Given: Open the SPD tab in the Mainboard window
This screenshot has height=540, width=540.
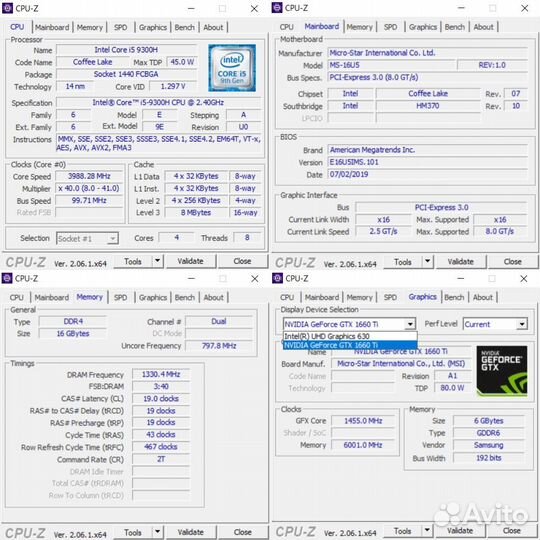Looking at the screenshot, I should [x=390, y=27].
